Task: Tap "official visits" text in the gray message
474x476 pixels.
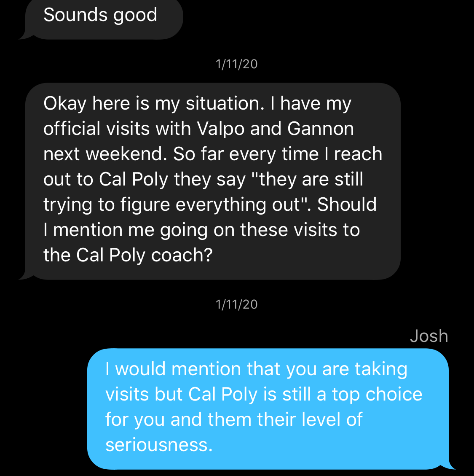Action: 96,129
